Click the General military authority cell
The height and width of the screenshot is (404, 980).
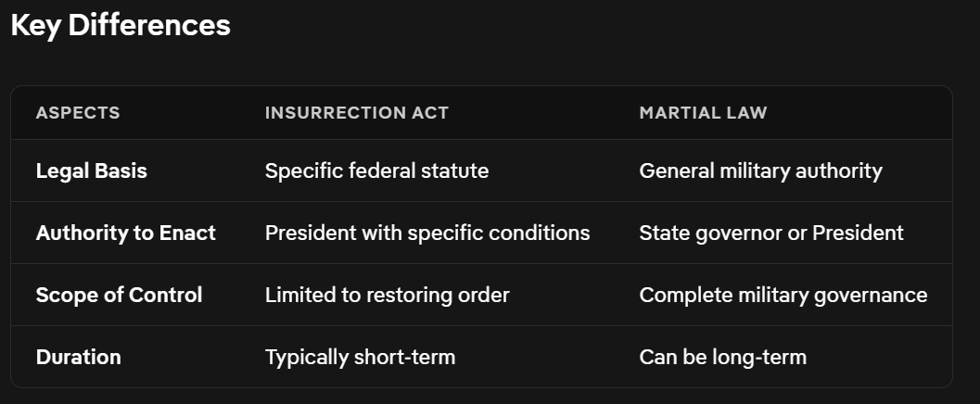[760, 170]
